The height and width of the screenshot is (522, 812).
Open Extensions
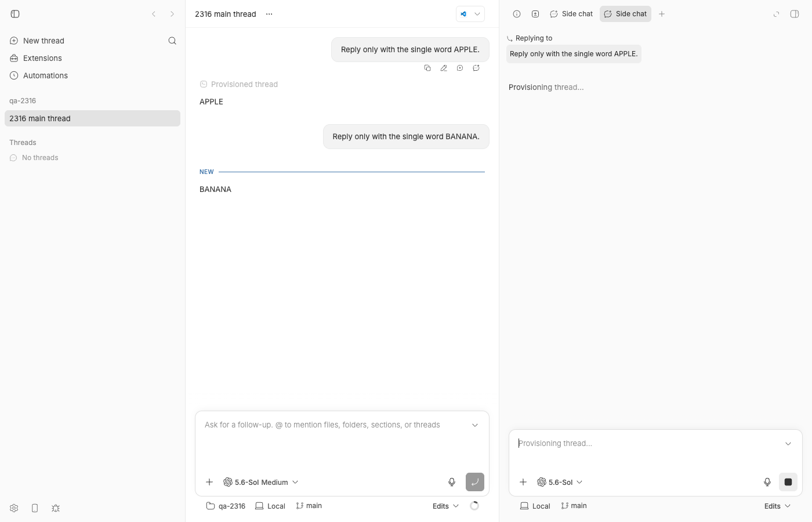pos(36,58)
